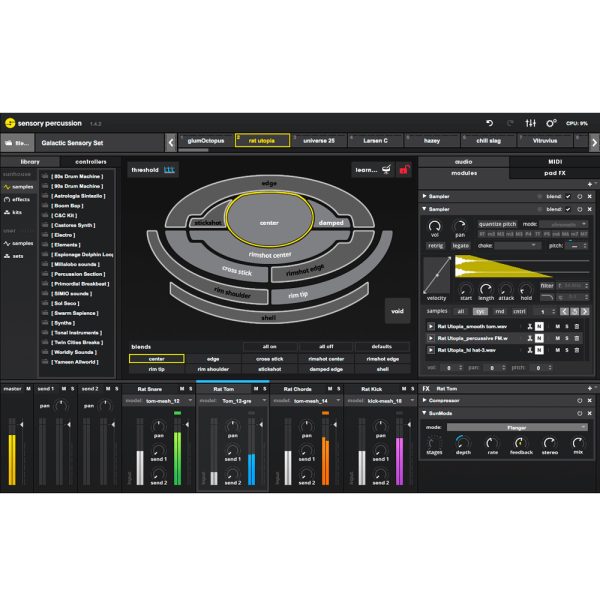The image size is (600, 600).
Task: Click the blends defaults button
Action: tap(382, 347)
